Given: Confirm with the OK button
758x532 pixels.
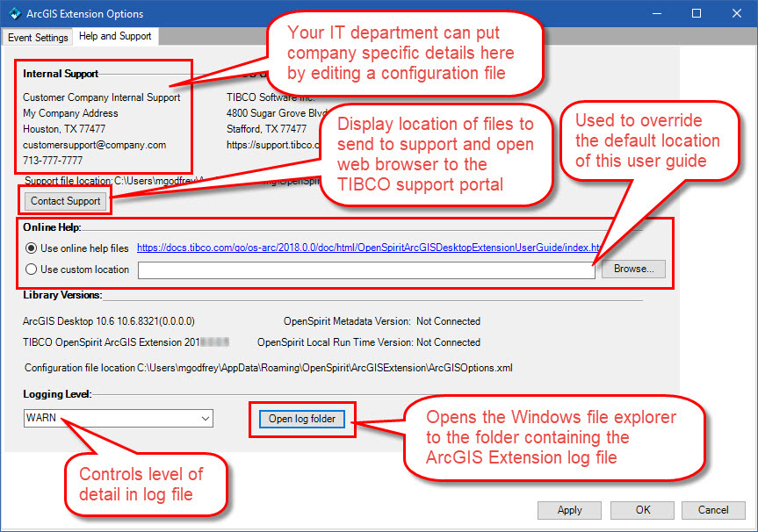Looking at the screenshot, I should click(642, 510).
